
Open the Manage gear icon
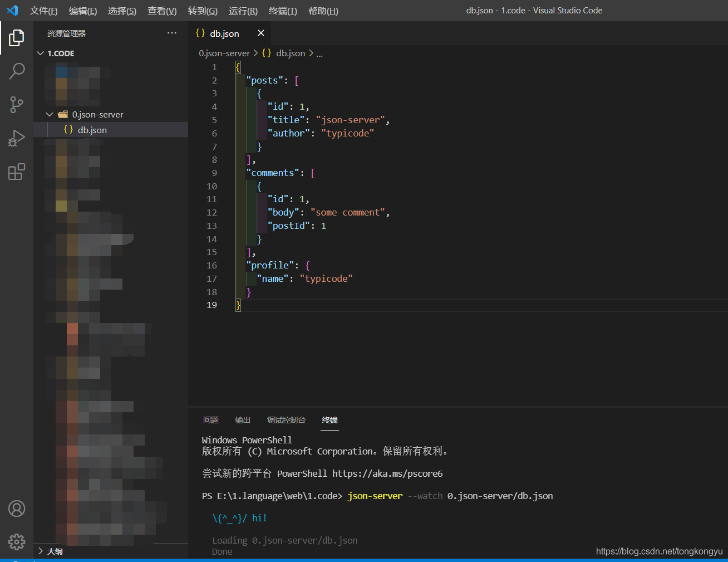(17, 541)
